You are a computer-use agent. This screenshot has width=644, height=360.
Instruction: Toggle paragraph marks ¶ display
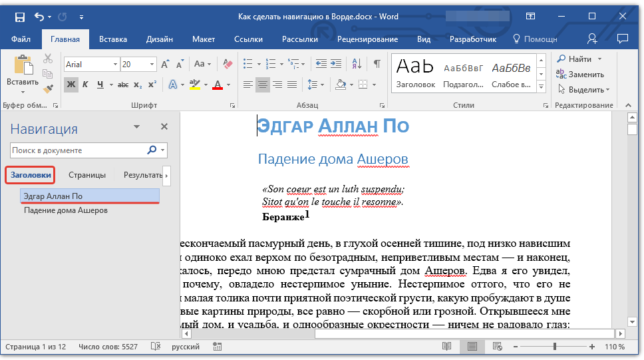[377, 64]
